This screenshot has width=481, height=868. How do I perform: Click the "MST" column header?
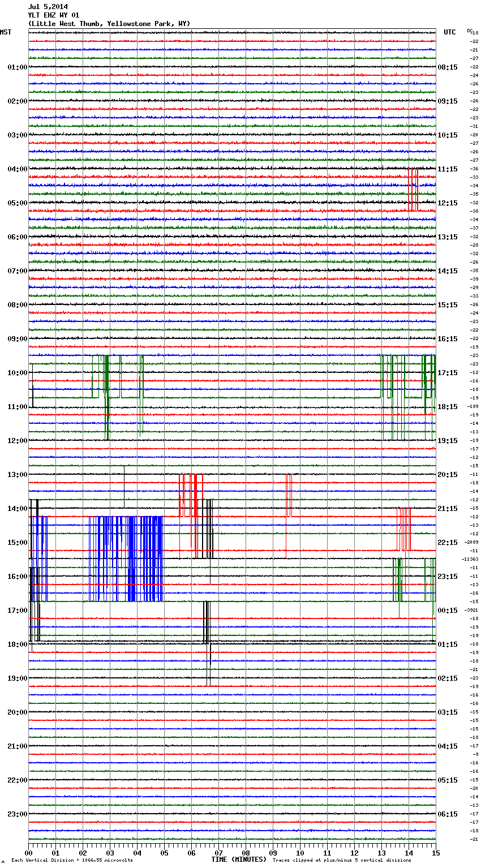pyautogui.click(x=6, y=32)
